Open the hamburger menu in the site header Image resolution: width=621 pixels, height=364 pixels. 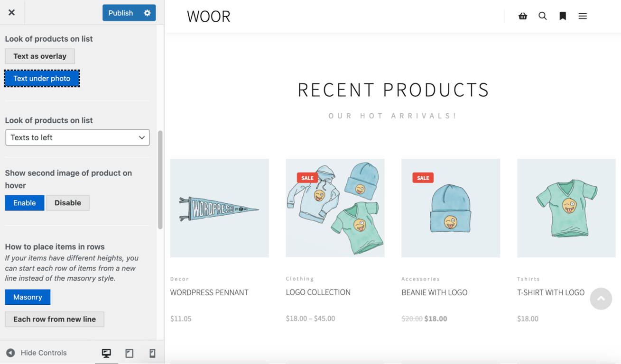pos(582,16)
